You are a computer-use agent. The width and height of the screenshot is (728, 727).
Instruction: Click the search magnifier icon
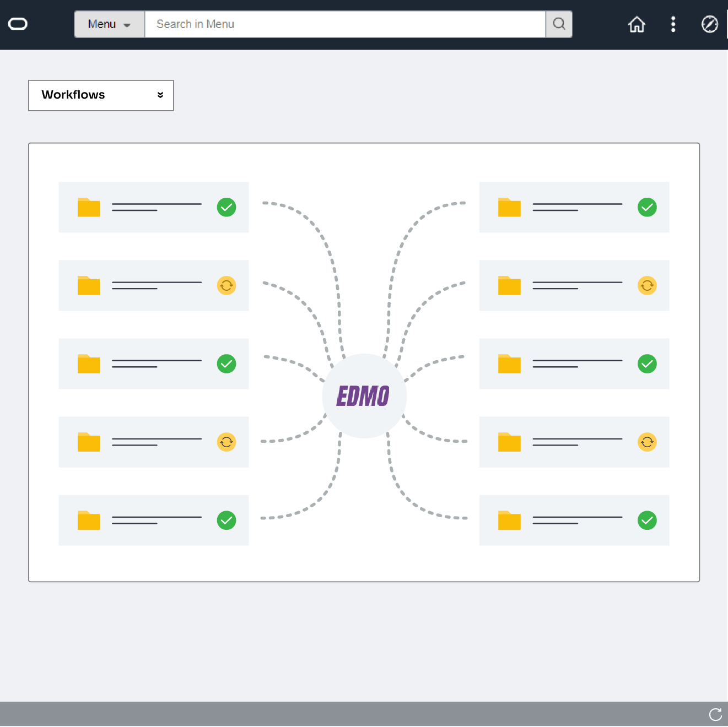pyautogui.click(x=559, y=24)
